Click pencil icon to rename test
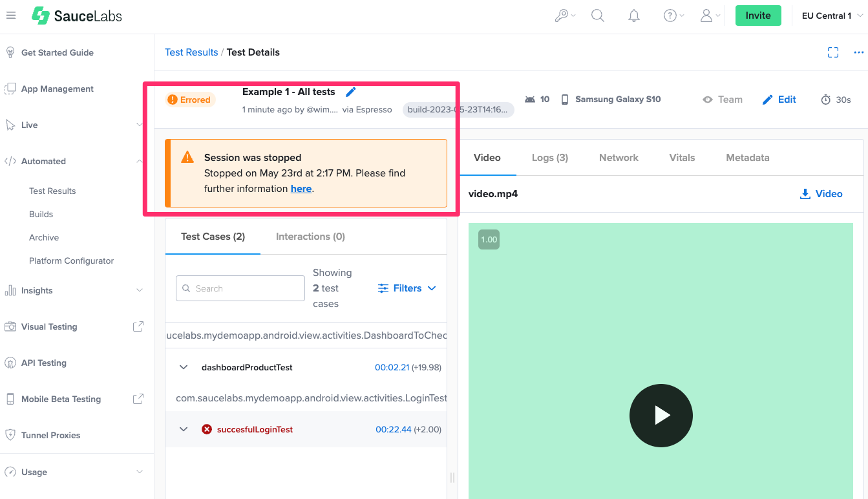Screen dimensions: 868x499 click(351, 92)
